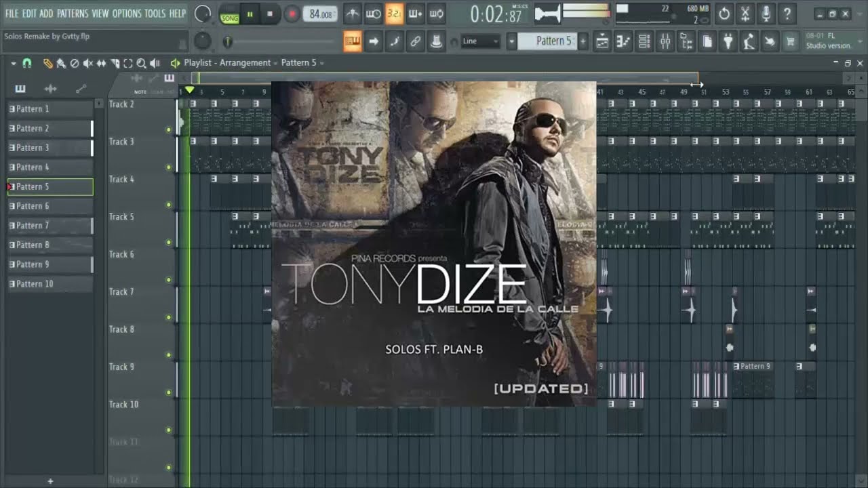Click the undo history circular arrow icon

[724, 14]
